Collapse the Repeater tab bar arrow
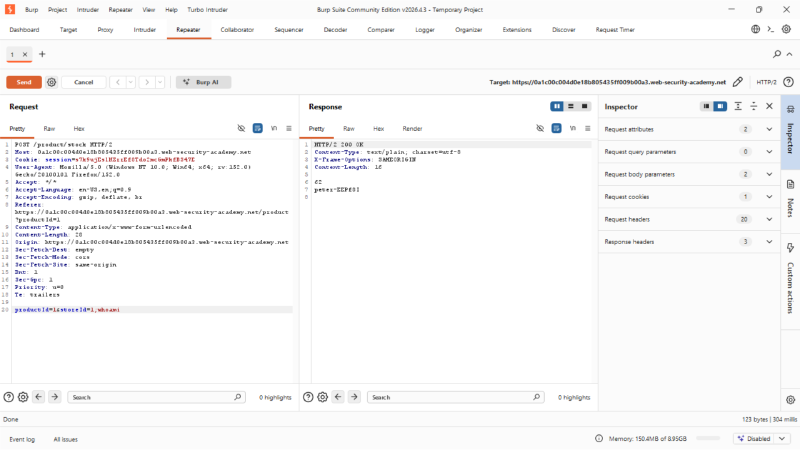Viewport: 800px width, 450px height. pos(789,54)
